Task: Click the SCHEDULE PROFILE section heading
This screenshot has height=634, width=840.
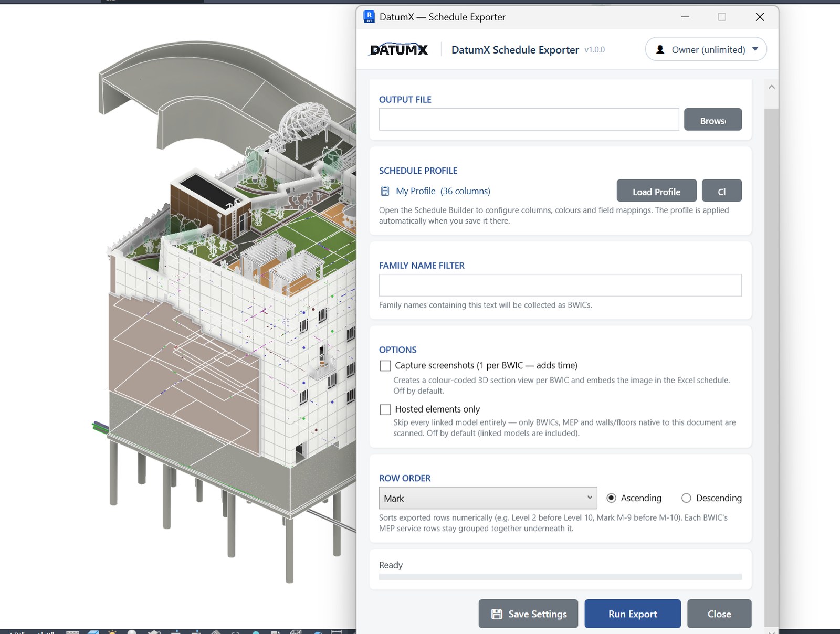Action: pos(418,171)
